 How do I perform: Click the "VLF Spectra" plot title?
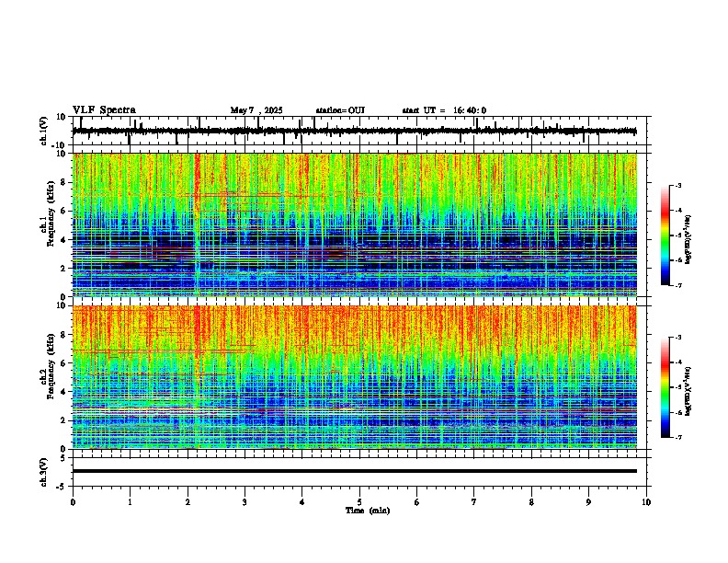(104, 109)
